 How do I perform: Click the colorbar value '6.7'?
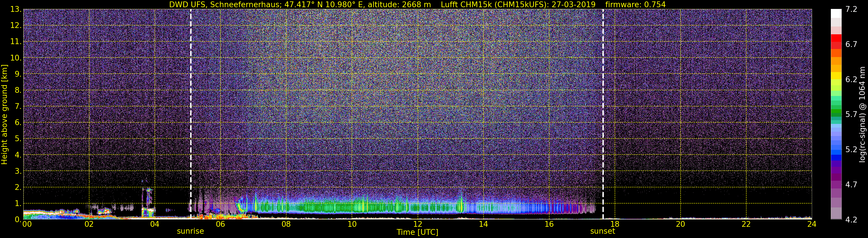click(851, 44)
